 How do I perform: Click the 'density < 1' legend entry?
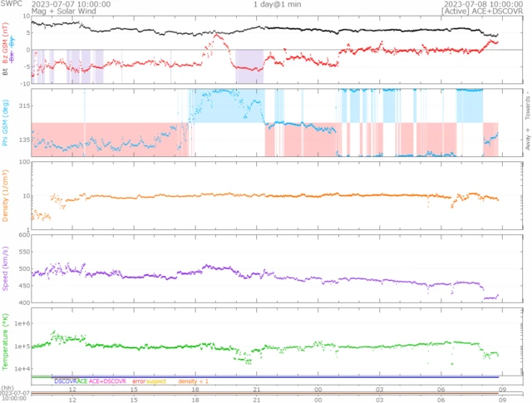click(x=193, y=381)
